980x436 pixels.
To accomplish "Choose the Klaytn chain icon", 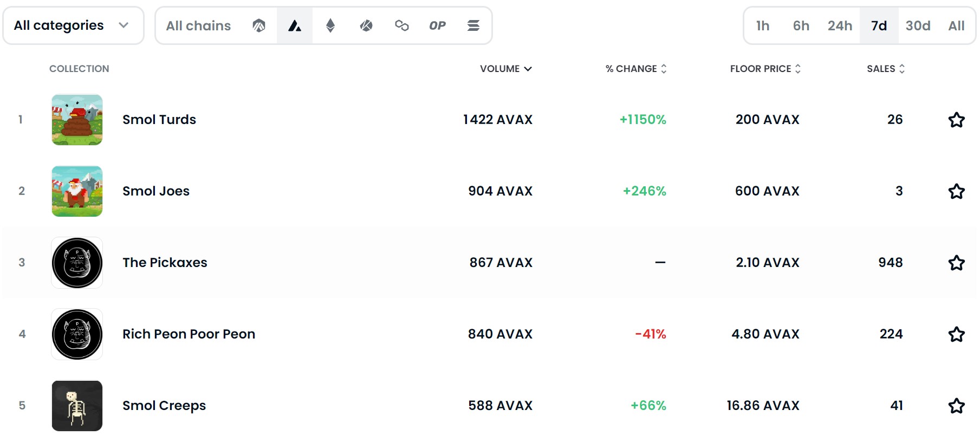I will click(366, 25).
